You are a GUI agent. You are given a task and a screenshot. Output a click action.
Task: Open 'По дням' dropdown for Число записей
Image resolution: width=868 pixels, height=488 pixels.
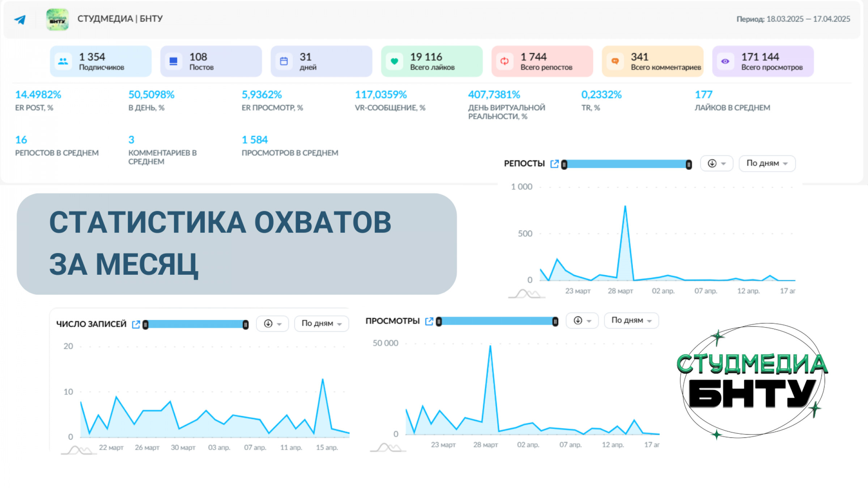[x=321, y=324]
